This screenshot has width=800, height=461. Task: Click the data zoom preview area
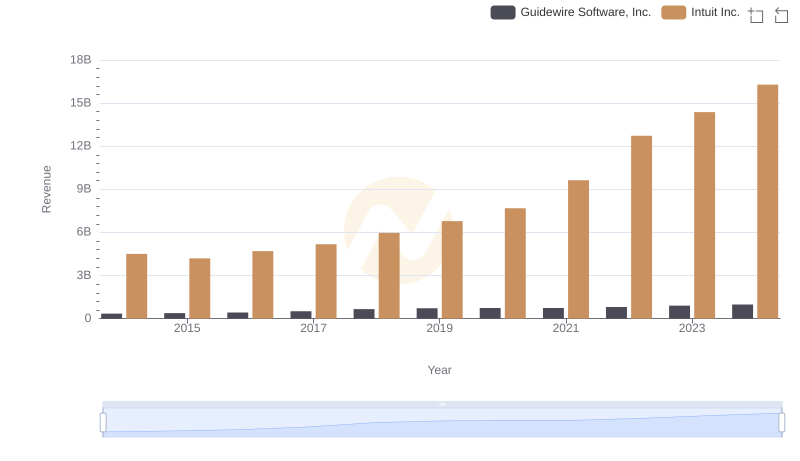pyautogui.click(x=442, y=423)
